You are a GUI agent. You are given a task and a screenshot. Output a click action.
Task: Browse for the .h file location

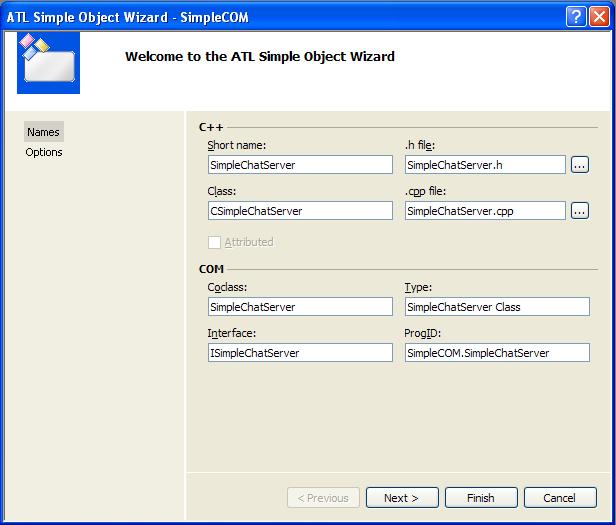580,165
